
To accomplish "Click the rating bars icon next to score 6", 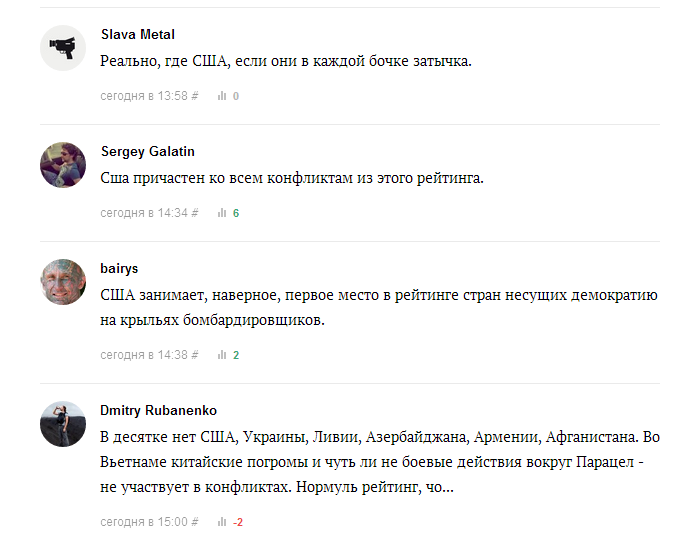I will click(x=222, y=213).
